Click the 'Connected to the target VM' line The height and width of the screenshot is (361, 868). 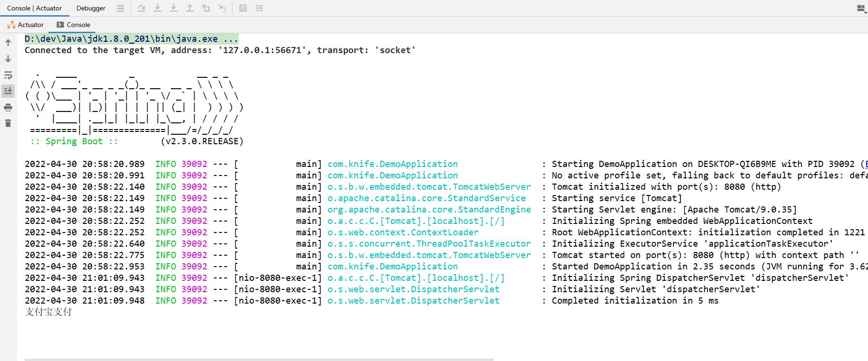click(x=220, y=50)
